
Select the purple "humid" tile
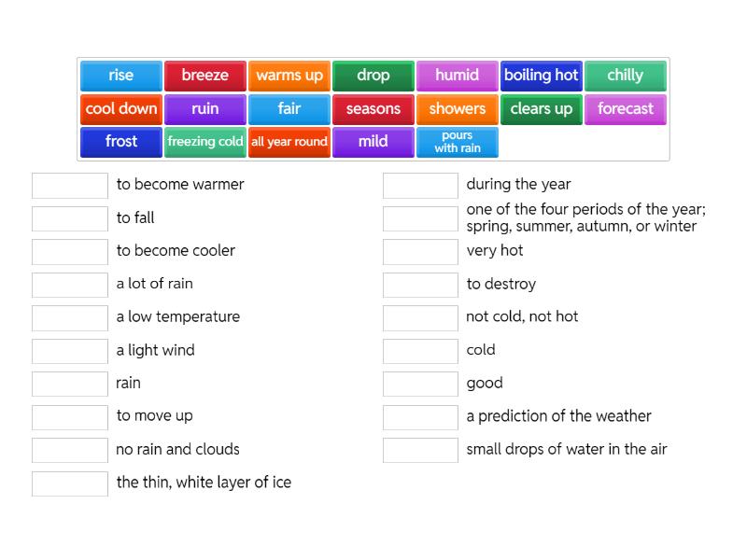point(458,76)
